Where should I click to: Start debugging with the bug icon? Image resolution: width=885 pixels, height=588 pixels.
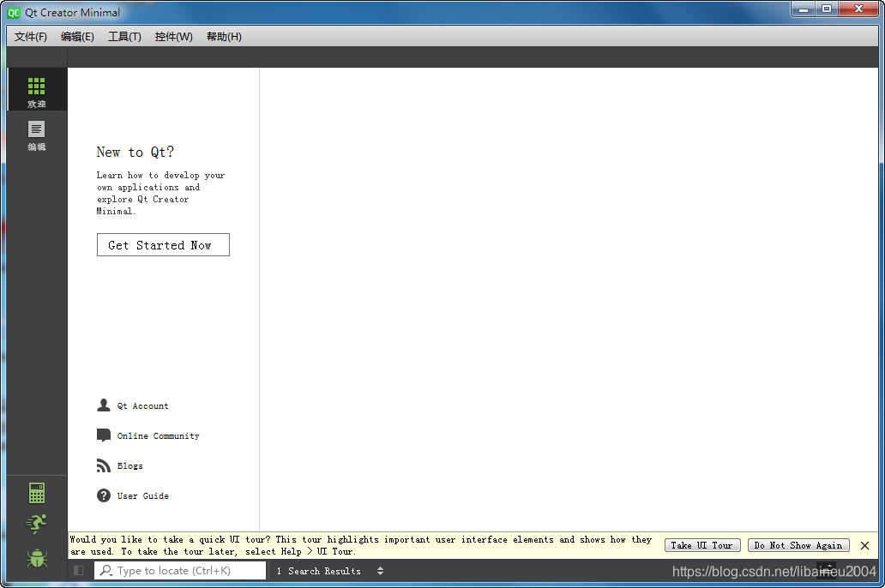(36, 557)
